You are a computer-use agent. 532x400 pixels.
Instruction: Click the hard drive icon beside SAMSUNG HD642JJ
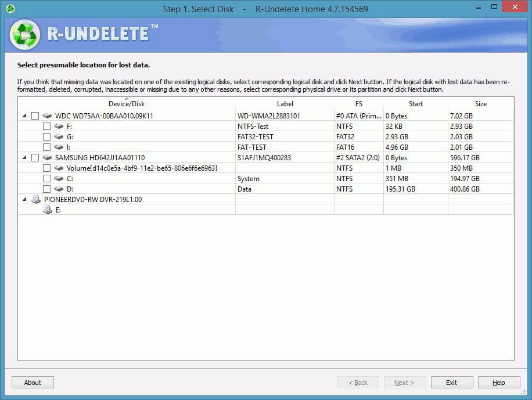pos(47,158)
